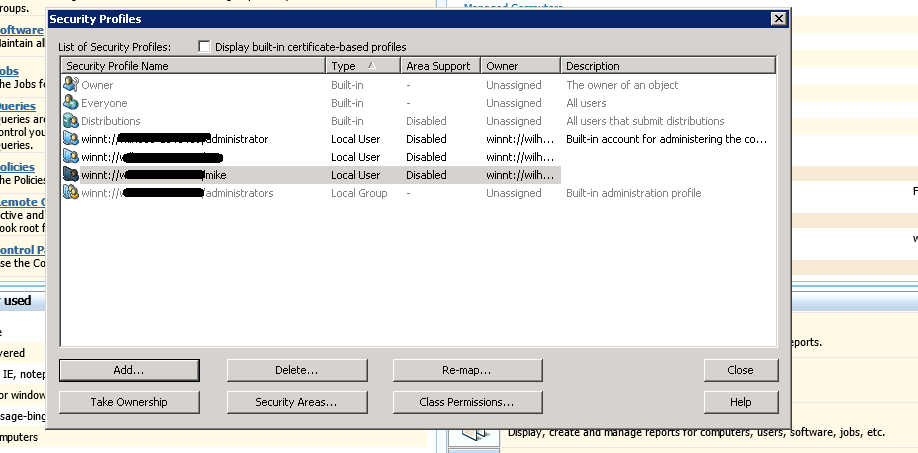The width and height of the screenshot is (918, 453).
Task: Click the Owner profile icon
Action: [x=70, y=85]
